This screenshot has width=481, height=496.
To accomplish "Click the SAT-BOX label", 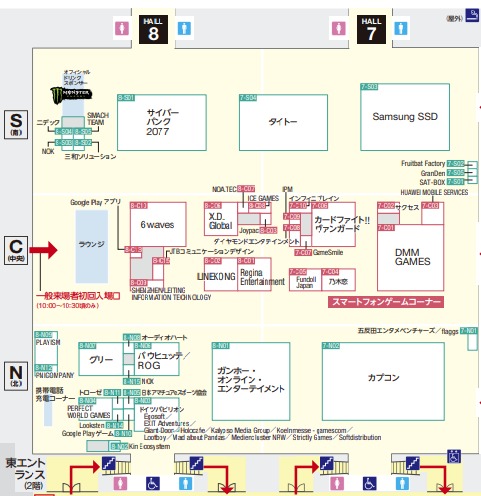I will click(432, 182).
